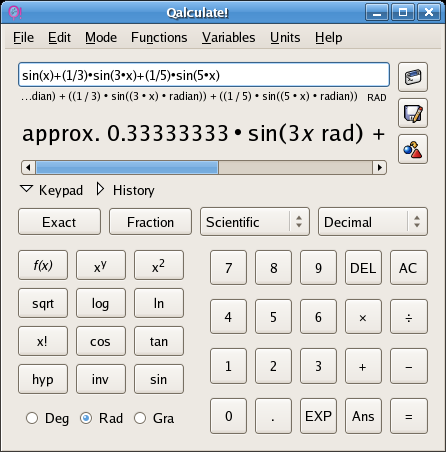Open the Functions menu
Image resolution: width=446 pixels, height=452 pixels.
[x=159, y=38]
